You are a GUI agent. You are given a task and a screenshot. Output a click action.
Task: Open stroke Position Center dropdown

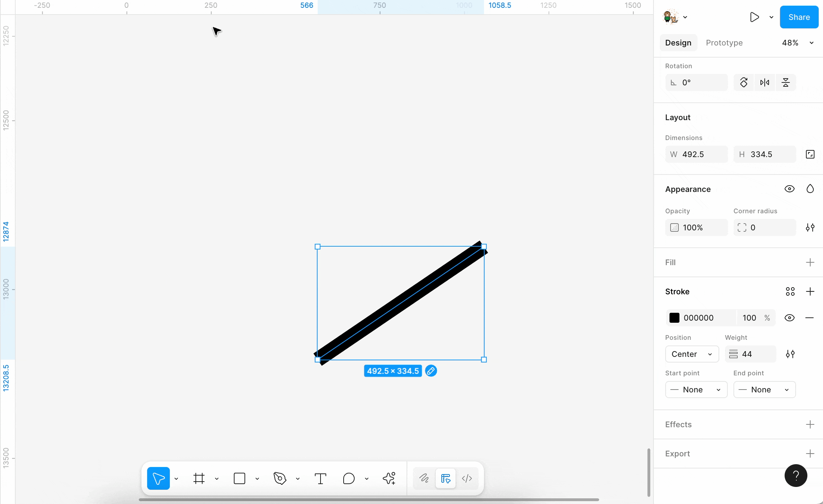692,354
